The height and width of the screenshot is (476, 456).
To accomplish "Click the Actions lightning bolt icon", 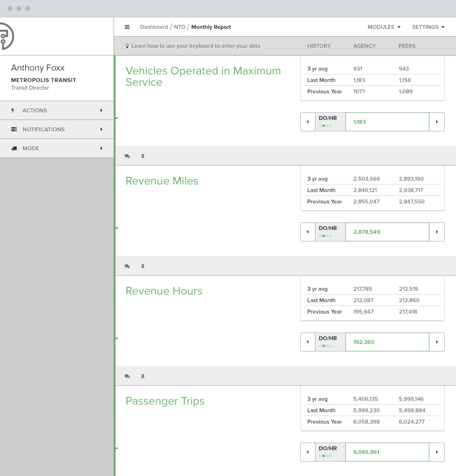I will [13, 110].
